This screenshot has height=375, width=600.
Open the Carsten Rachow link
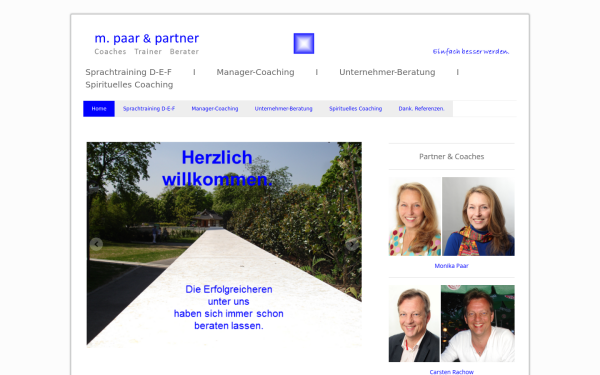point(452,372)
